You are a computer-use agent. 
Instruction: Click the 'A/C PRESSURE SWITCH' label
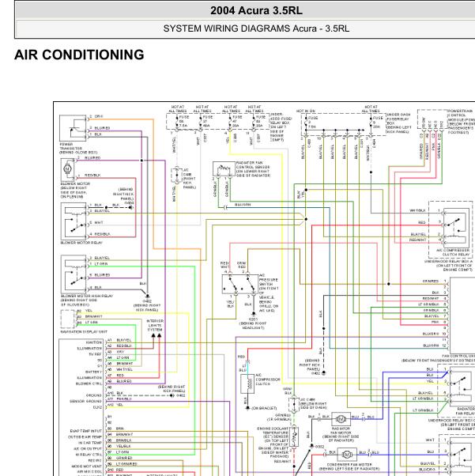point(268,281)
